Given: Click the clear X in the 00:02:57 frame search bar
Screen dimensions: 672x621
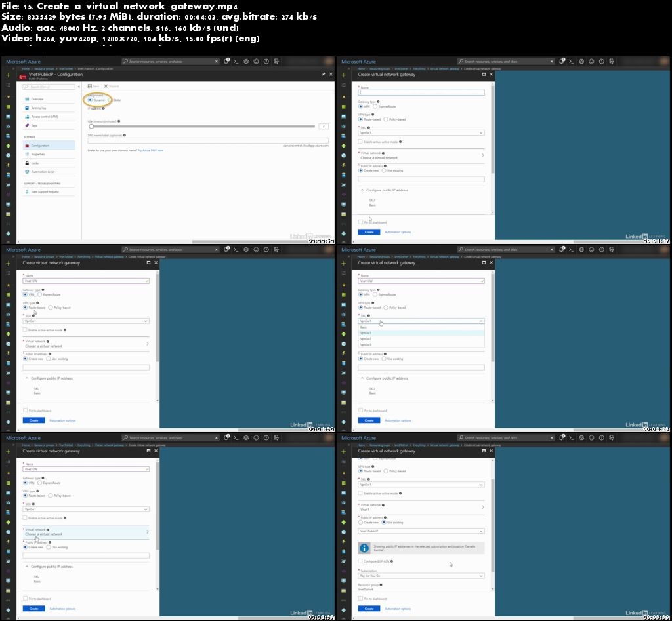Looking at the screenshot, I should pos(217,437).
